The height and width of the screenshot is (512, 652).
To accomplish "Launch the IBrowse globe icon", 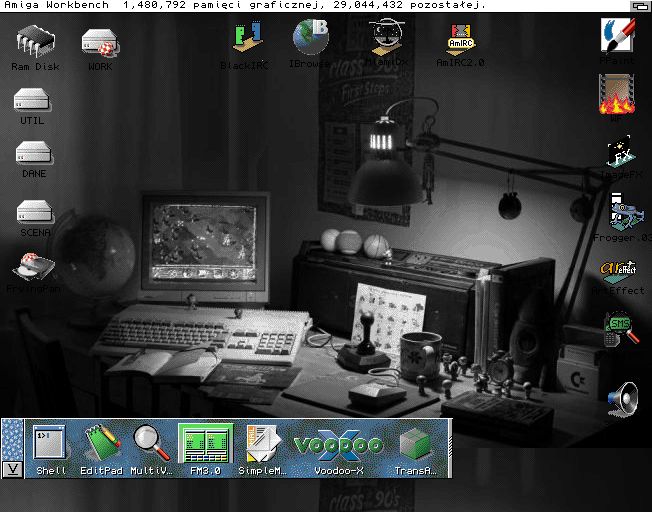I will (311, 37).
